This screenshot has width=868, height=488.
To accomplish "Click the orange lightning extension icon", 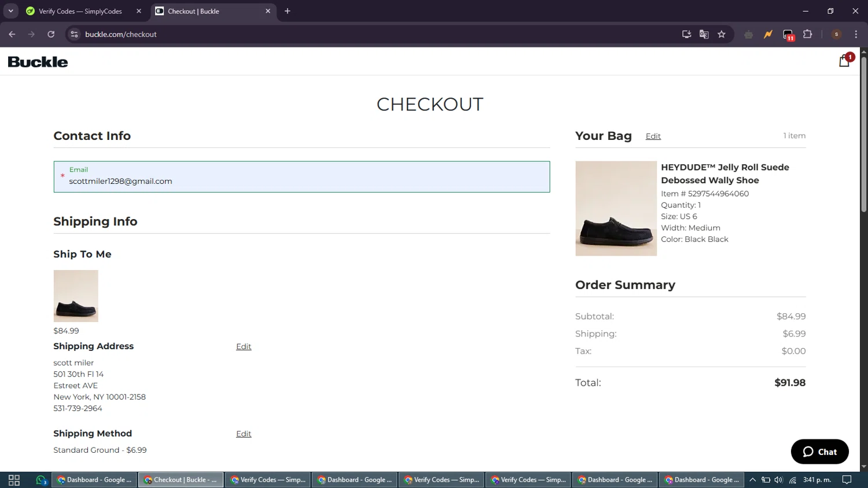I will [x=768, y=34].
